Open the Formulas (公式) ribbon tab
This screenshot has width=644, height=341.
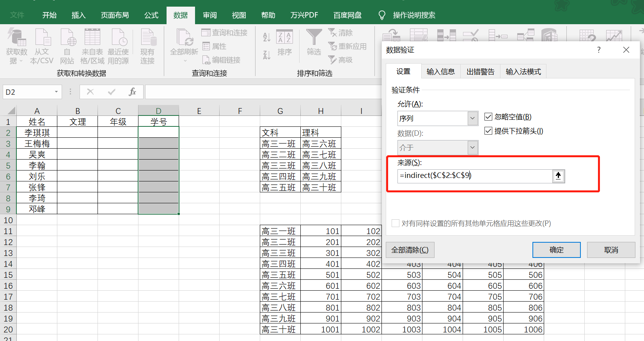151,15
